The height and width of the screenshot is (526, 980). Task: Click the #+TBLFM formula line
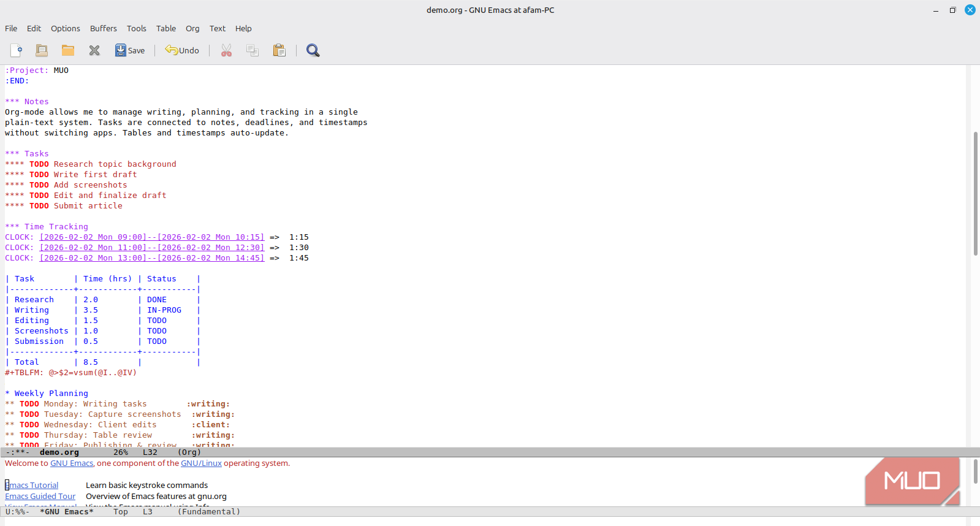click(71, 373)
